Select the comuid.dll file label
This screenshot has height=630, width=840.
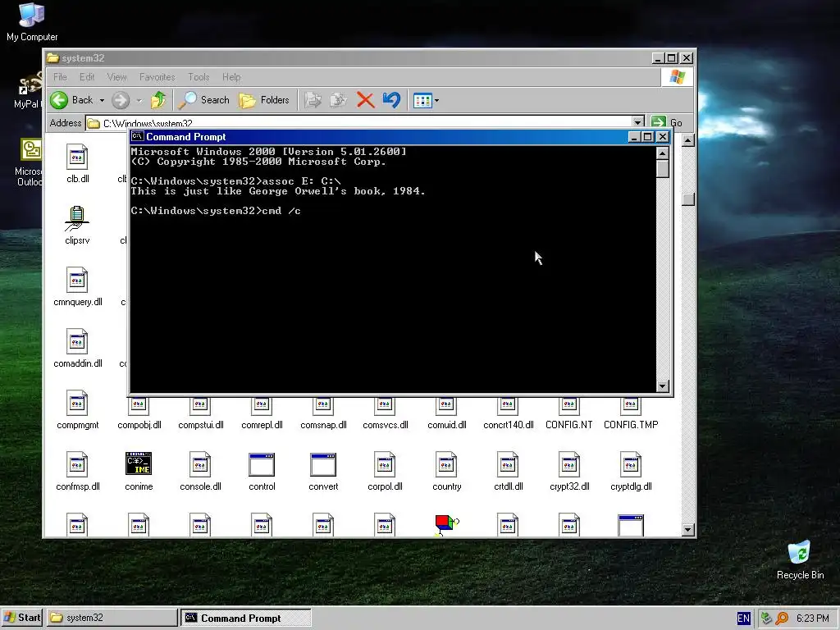click(x=447, y=425)
